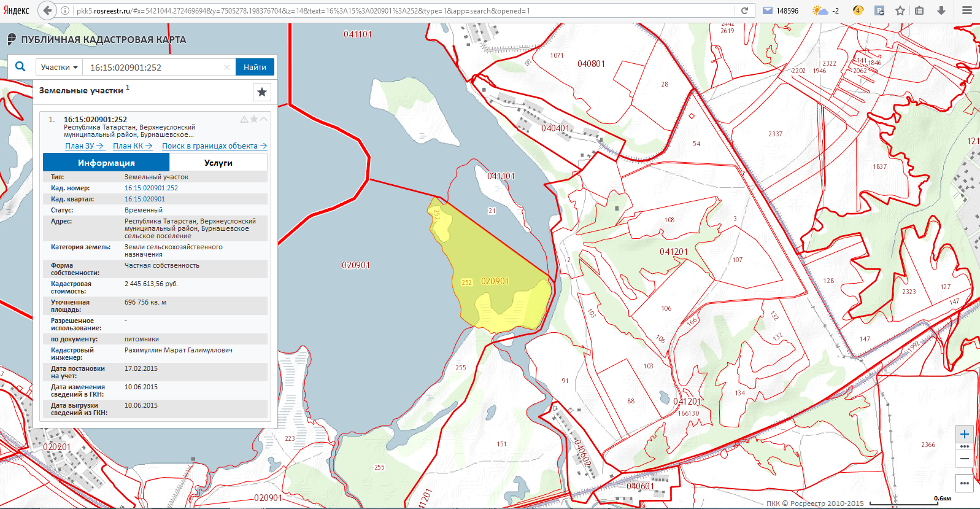
Task: Open the site info icon in address bar
Action: pyautogui.click(x=65, y=10)
